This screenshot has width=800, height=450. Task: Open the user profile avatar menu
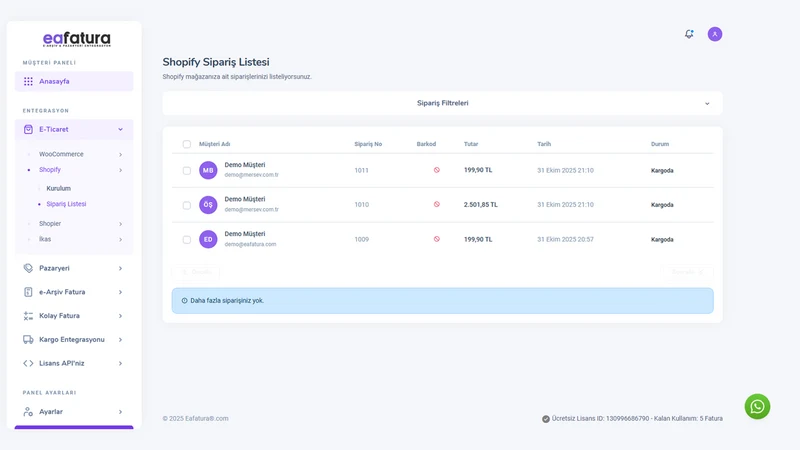(x=715, y=34)
